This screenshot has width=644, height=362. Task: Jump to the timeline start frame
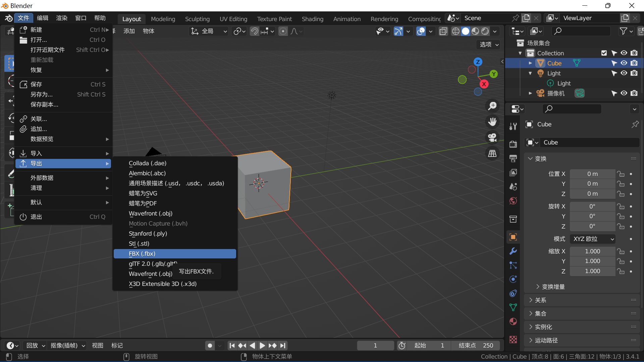tap(232, 345)
